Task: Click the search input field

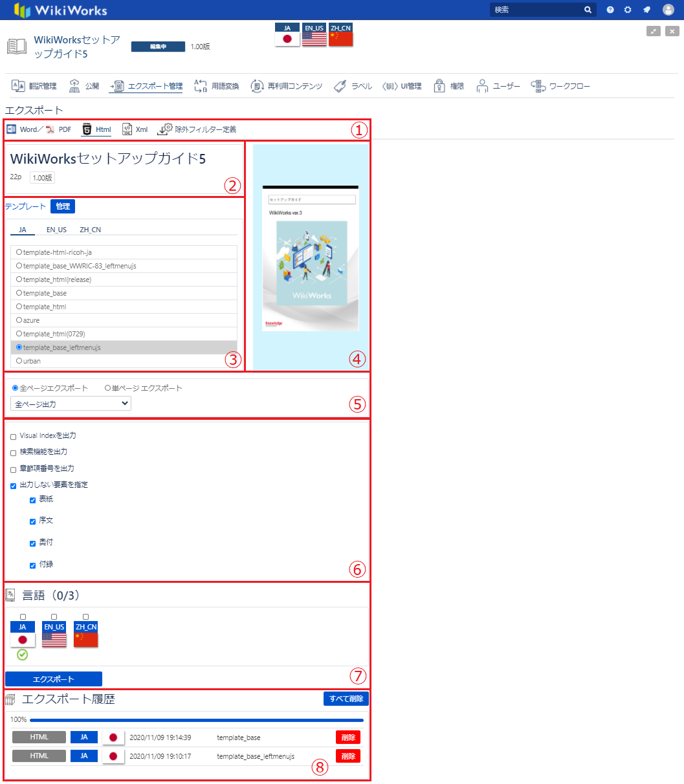Action: point(536,10)
